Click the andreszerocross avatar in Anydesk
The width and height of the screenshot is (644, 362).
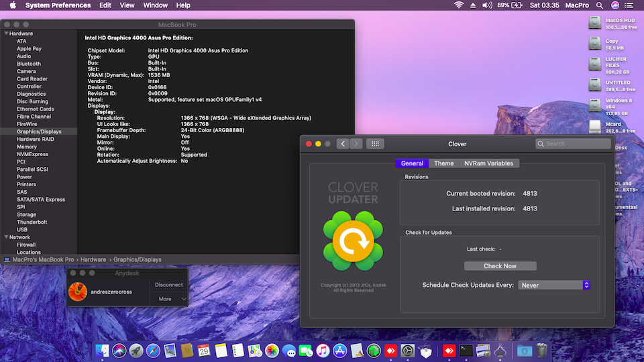pyautogui.click(x=78, y=292)
